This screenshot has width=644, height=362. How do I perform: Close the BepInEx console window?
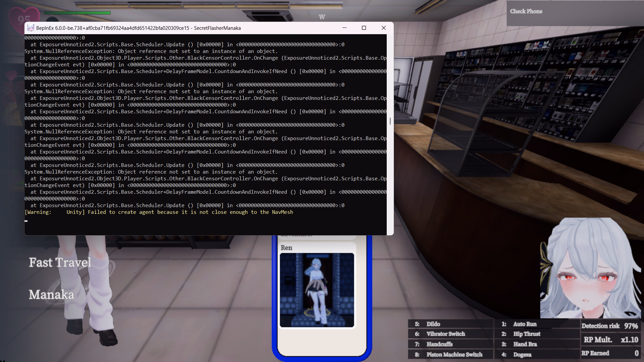(x=384, y=28)
